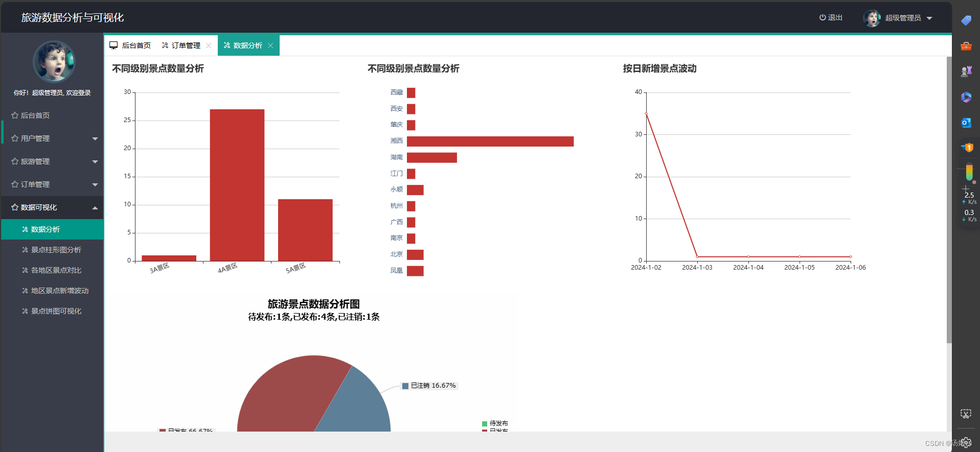Click the 湘西 horizontal bar

[490, 141]
